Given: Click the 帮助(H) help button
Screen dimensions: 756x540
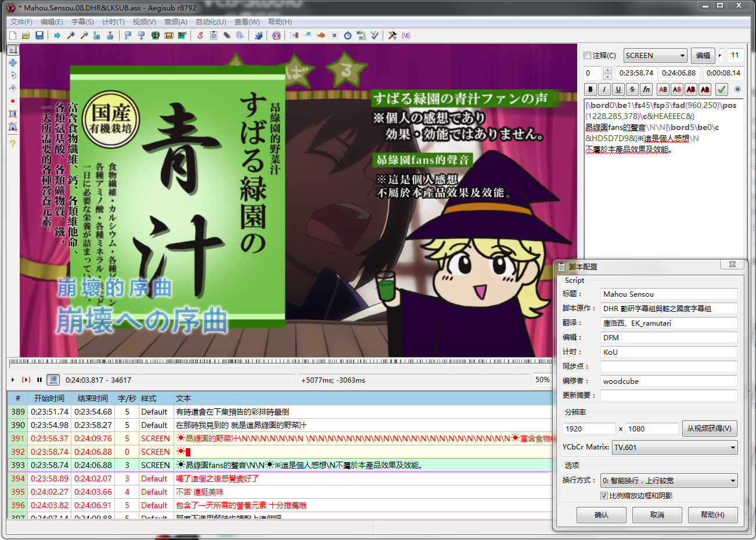Looking at the screenshot, I should pyautogui.click(x=712, y=515).
